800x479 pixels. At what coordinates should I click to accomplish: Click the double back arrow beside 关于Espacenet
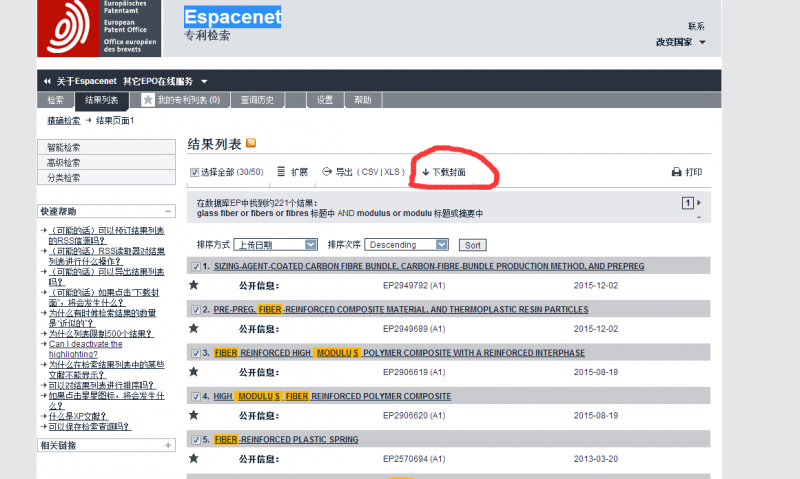(47, 81)
